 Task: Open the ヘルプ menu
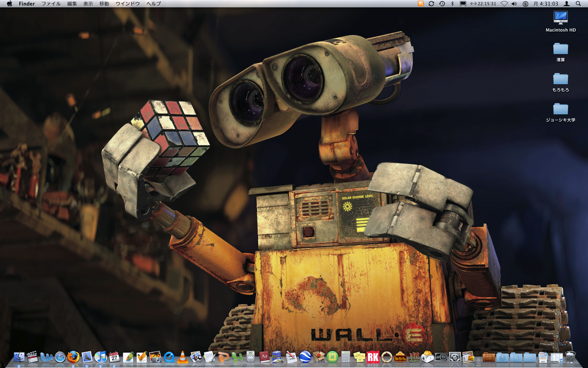pos(154,4)
